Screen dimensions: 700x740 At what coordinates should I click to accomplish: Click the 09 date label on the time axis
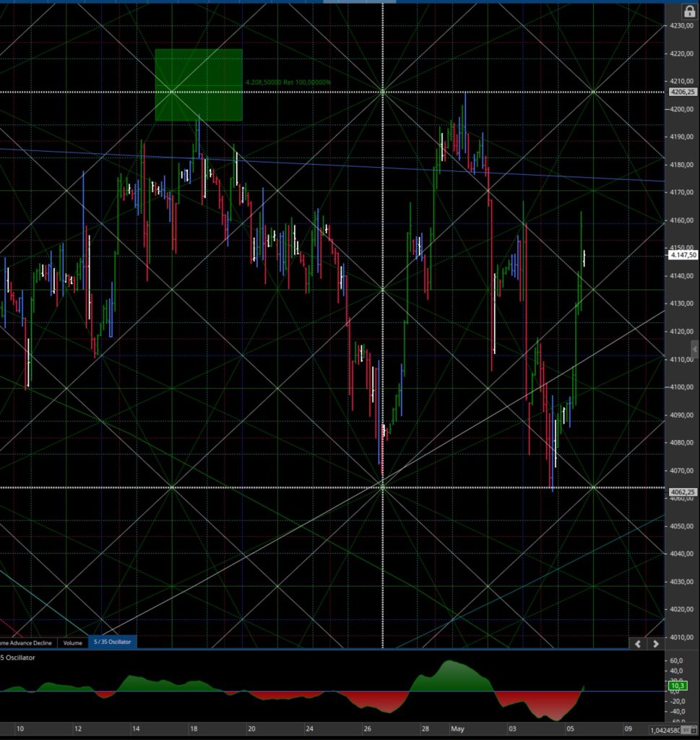pyautogui.click(x=628, y=728)
